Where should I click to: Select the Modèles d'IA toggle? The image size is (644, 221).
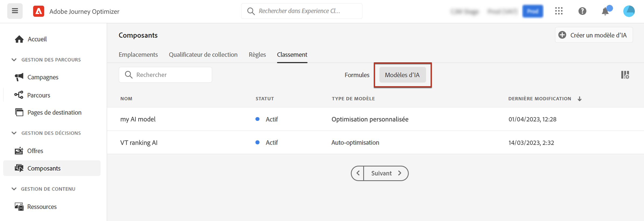402,75
